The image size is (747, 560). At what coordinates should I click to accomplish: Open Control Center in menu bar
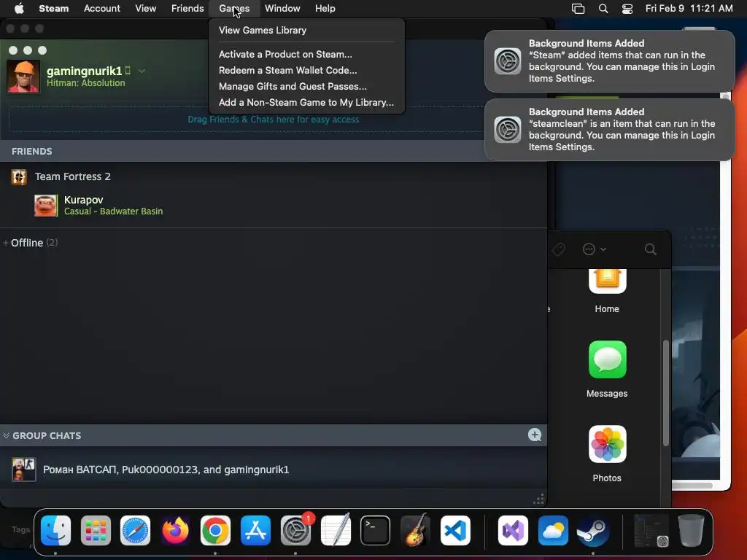[x=627, y=9]
